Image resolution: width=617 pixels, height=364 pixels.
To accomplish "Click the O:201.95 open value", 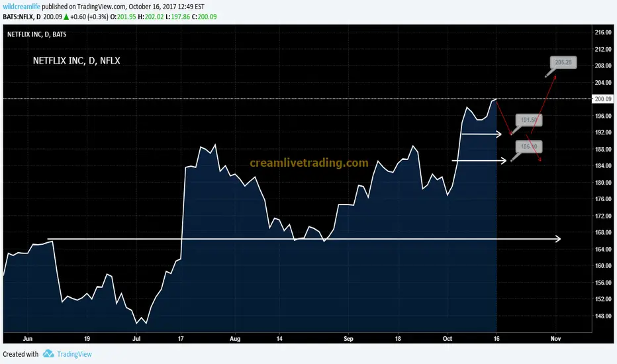I will 123,17.
